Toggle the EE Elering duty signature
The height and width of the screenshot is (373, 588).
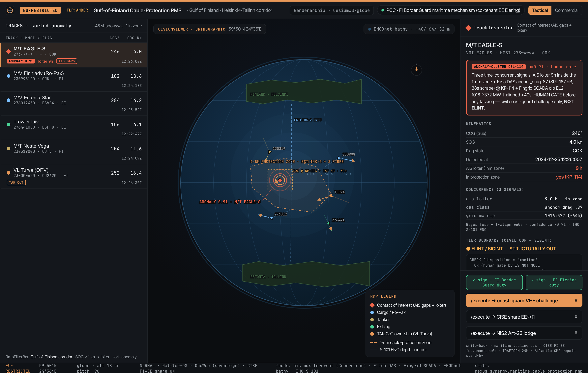[x=554, y=283]
